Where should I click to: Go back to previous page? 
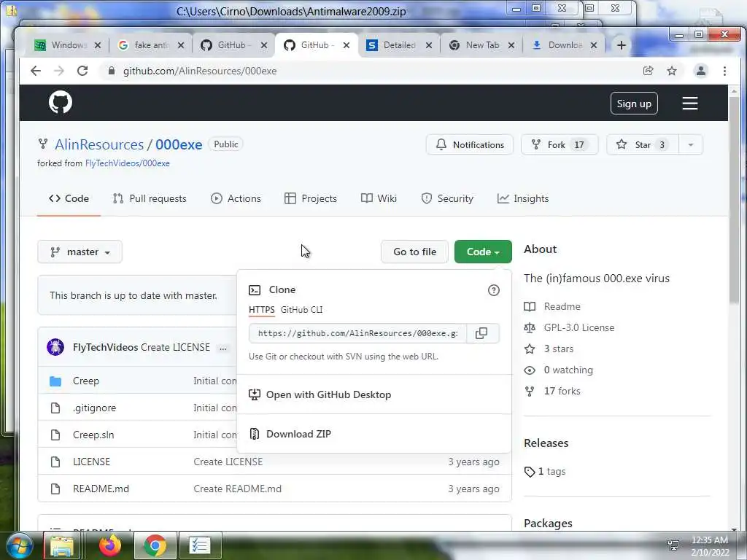coord(36,71)
